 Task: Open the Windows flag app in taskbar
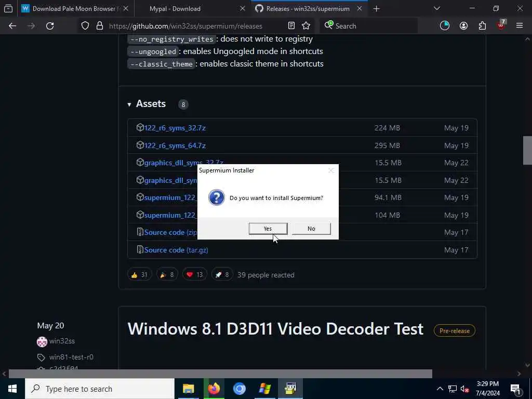[264, 389]
